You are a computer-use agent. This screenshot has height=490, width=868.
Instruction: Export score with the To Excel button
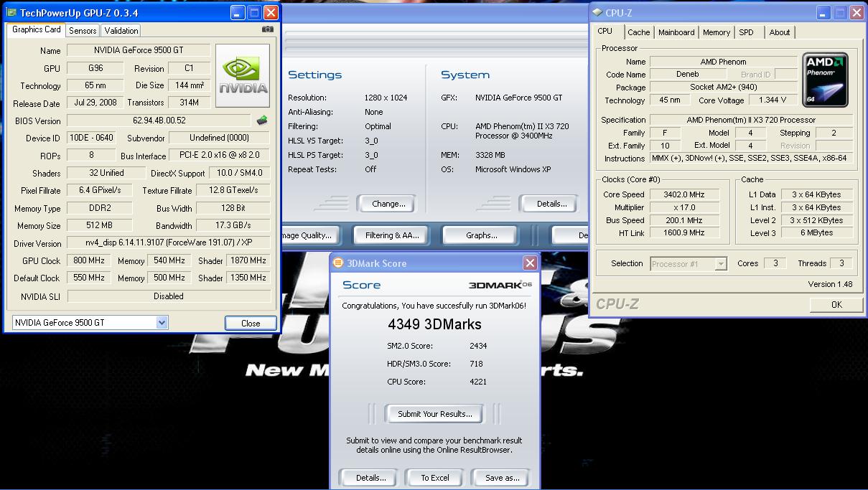[x=435, y=478]
